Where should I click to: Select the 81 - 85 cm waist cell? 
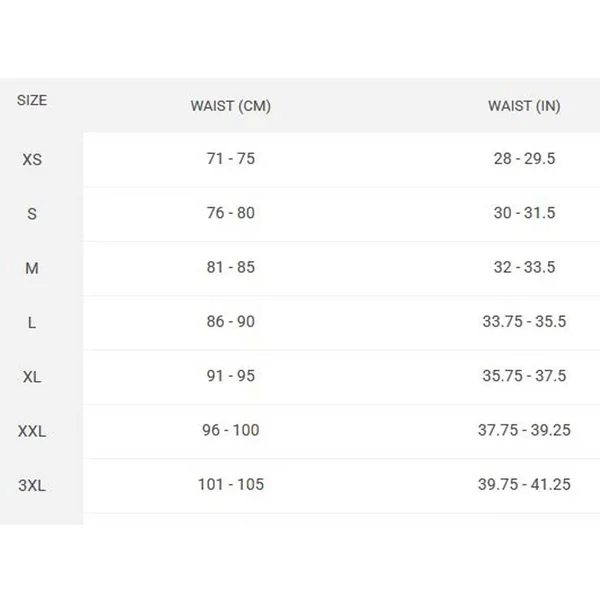[x=231, y=267]
